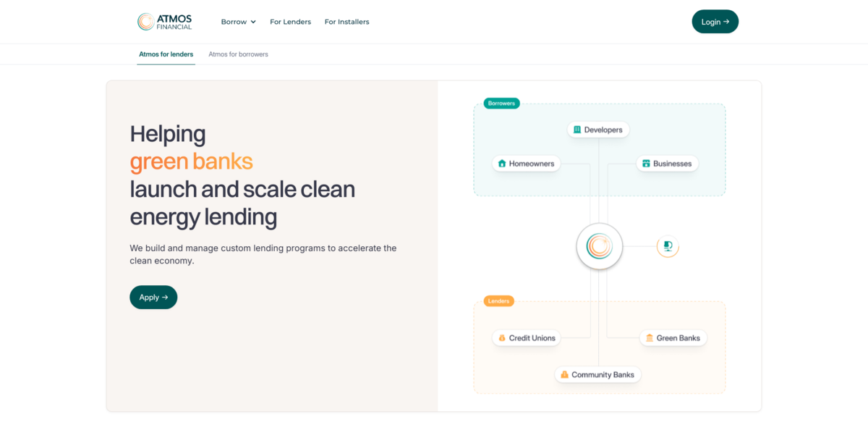
Task: Click the Atmos Financial logo in the header
Action: (165, 21)
